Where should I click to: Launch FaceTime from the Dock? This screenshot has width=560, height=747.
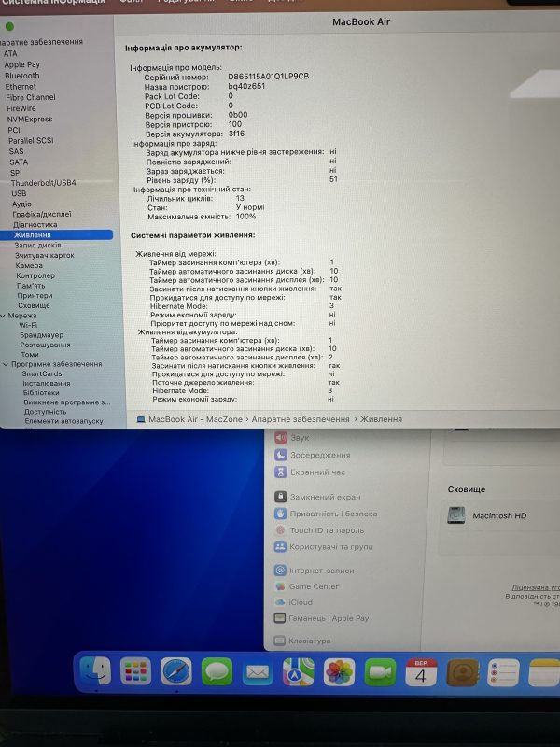pyautogui.click(x=380, y=672)
